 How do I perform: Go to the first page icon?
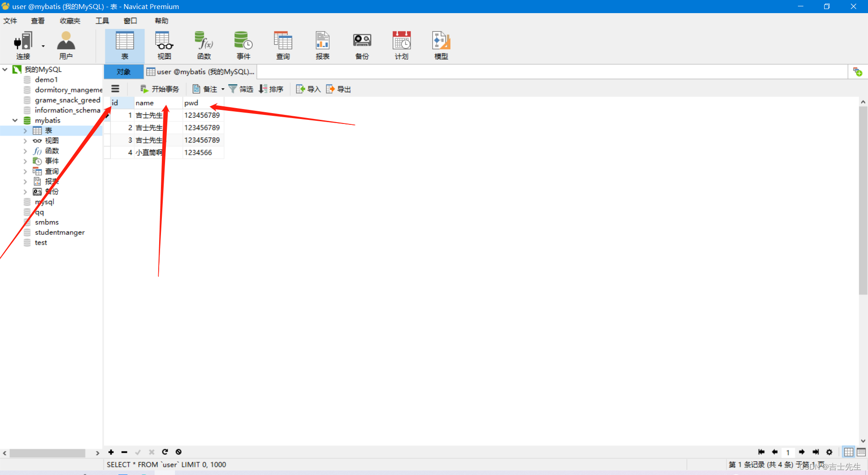pyautogui.click(x=761, y=452)
